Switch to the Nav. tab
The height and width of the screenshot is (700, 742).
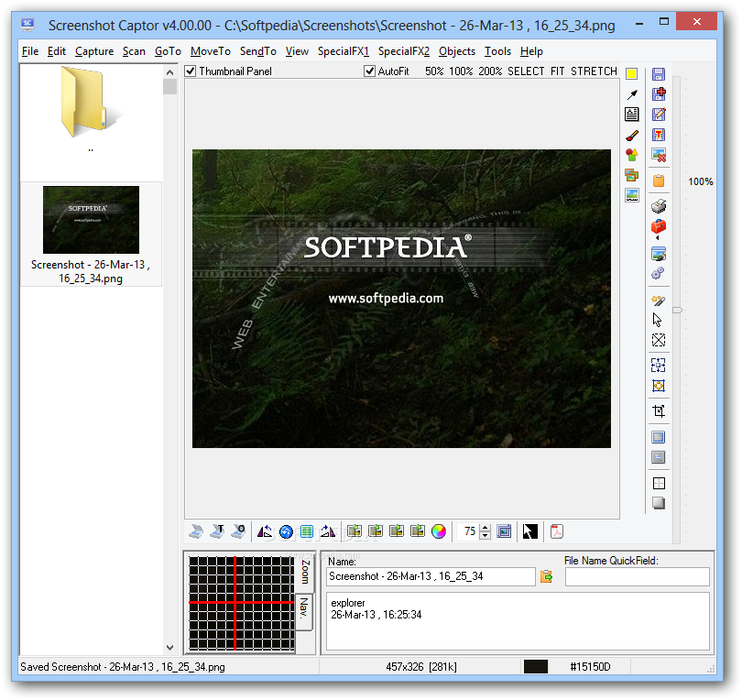[x=304, y=610]
